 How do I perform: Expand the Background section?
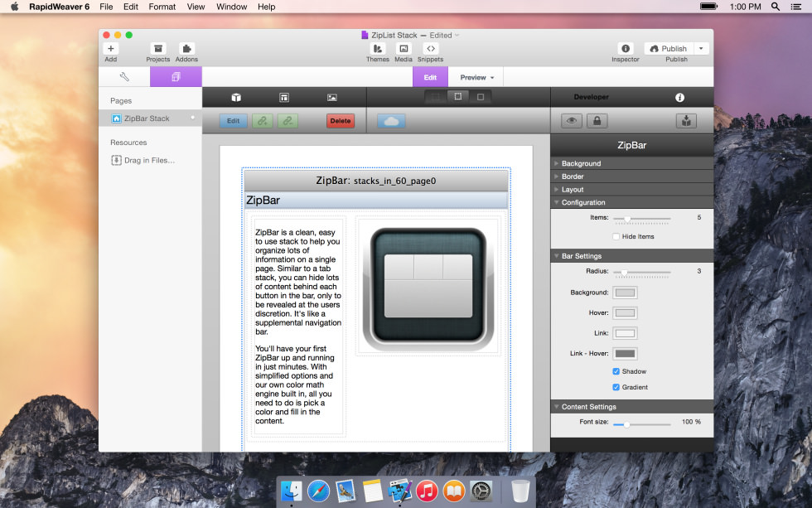(631, 163)
